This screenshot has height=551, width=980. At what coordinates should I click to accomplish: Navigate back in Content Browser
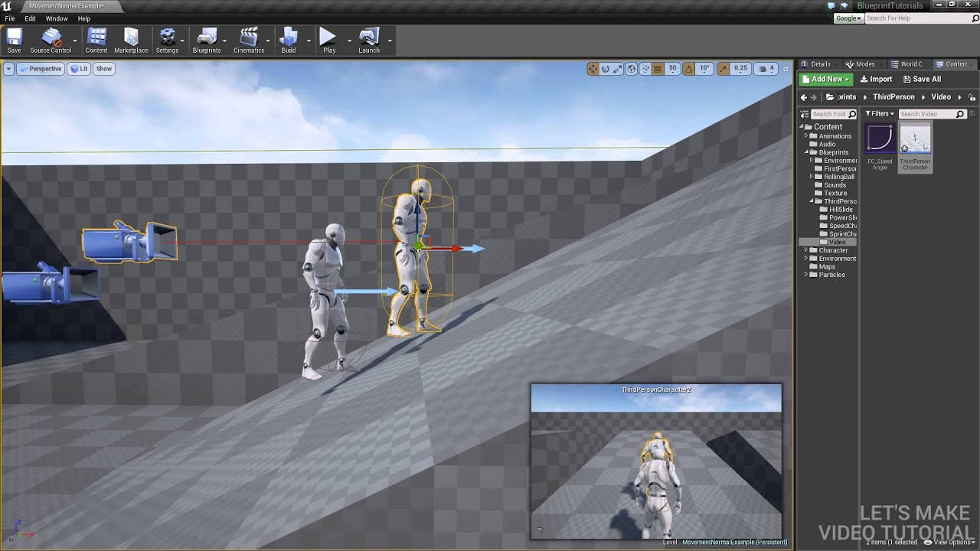(804, 97)
